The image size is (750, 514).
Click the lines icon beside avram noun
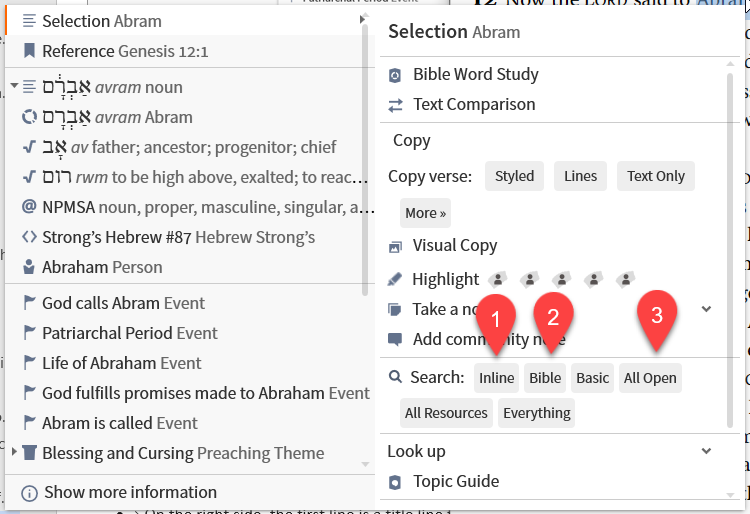pos(29,87)
